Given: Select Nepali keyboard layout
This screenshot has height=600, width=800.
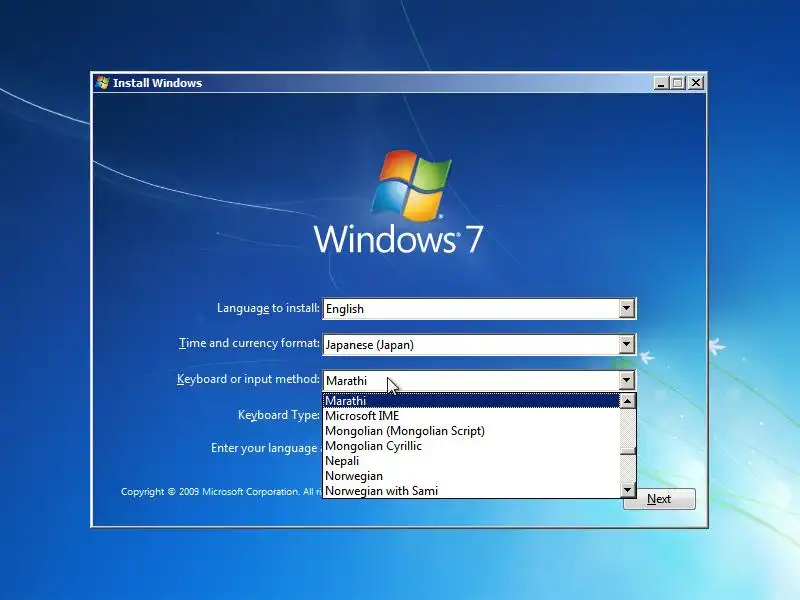Looking at the screenshot, I should tap(471, 461).
